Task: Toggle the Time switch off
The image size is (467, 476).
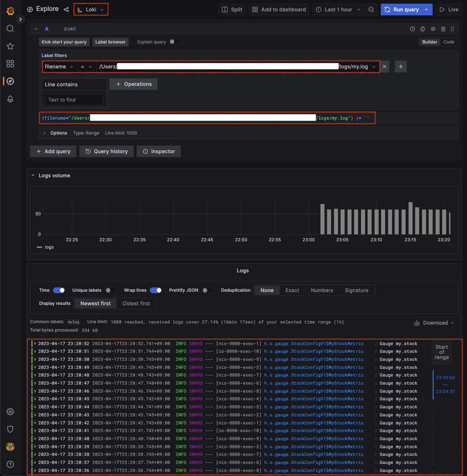Action: coord(59,290)
